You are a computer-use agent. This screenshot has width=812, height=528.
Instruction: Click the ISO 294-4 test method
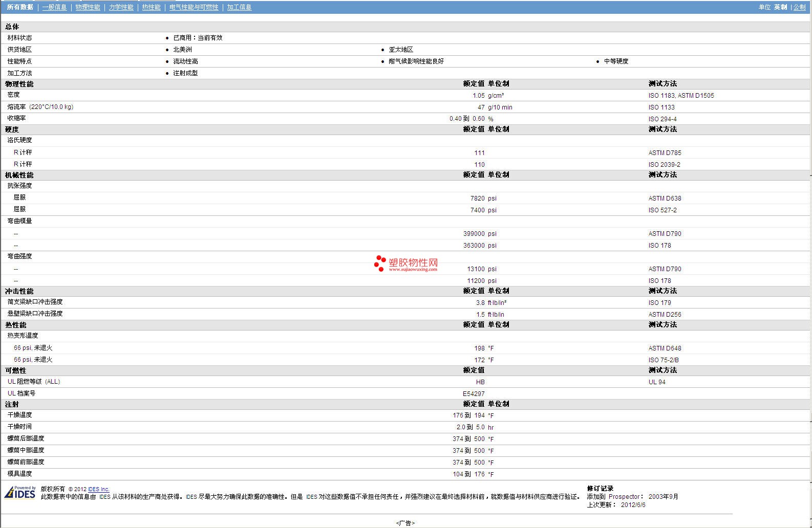pos(663,119)
